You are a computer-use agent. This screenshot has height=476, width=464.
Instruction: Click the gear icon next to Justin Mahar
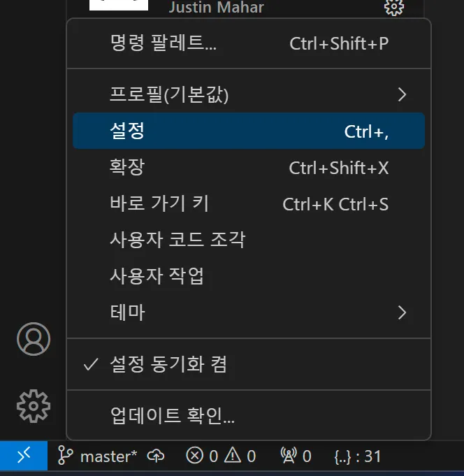pos(393,8)
